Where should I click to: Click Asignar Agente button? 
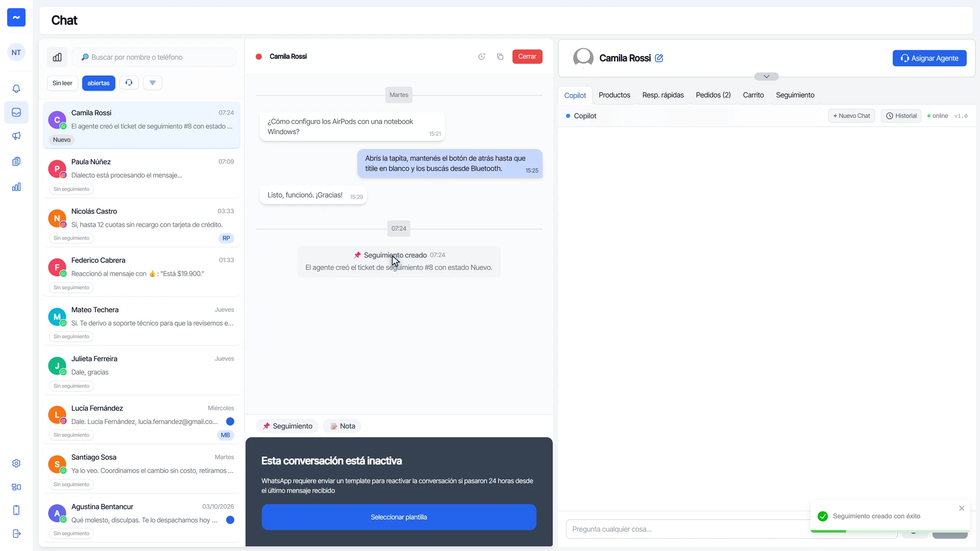coord(929,58)
